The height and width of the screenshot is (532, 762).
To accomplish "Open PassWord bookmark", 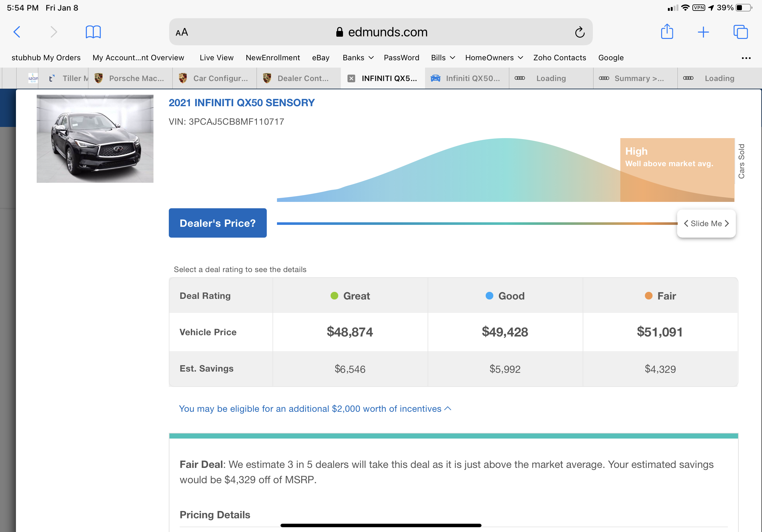I will coord(401,58).
